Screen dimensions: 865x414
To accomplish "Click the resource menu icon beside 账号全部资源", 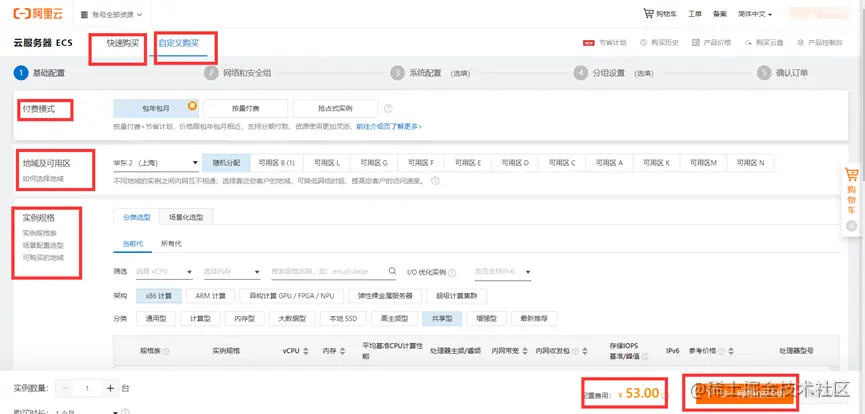I will point(84,15).
